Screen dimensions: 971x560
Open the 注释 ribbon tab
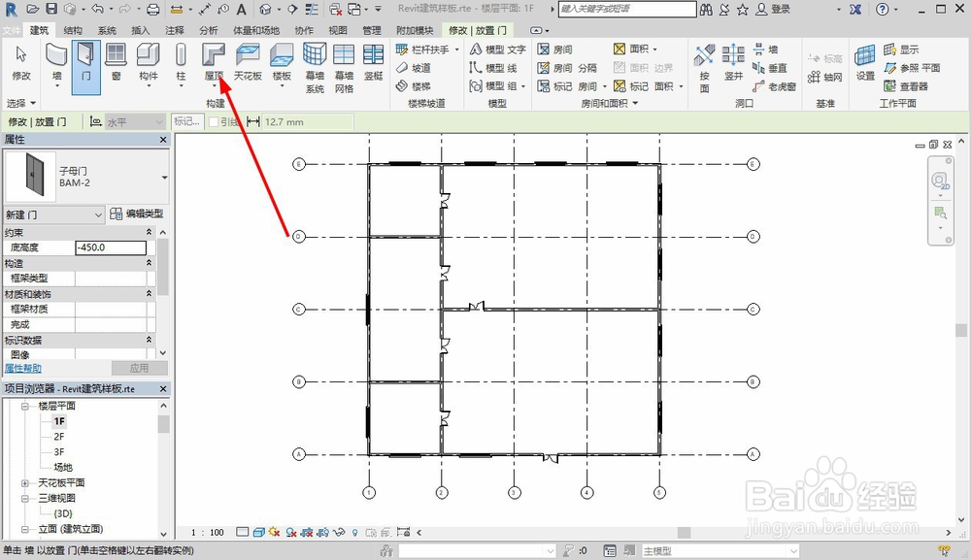pos(175,30)
